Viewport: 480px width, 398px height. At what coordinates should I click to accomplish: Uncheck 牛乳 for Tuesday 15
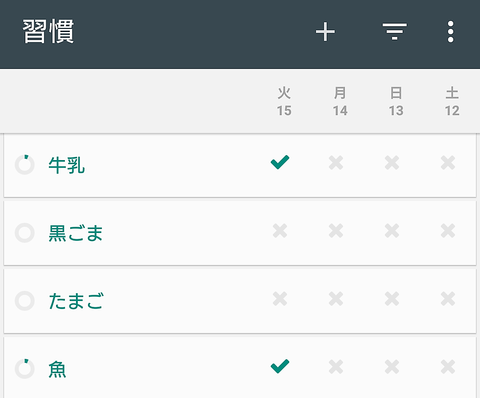[280, 163]
